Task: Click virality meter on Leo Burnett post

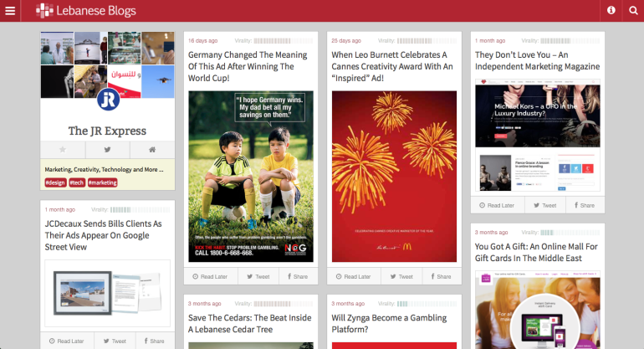Action: 426,40
